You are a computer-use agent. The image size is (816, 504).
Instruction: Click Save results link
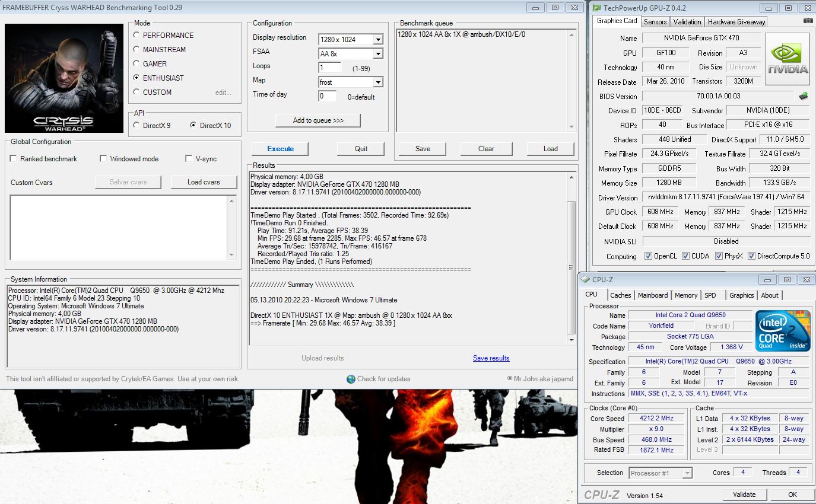(x=491, y=358)
